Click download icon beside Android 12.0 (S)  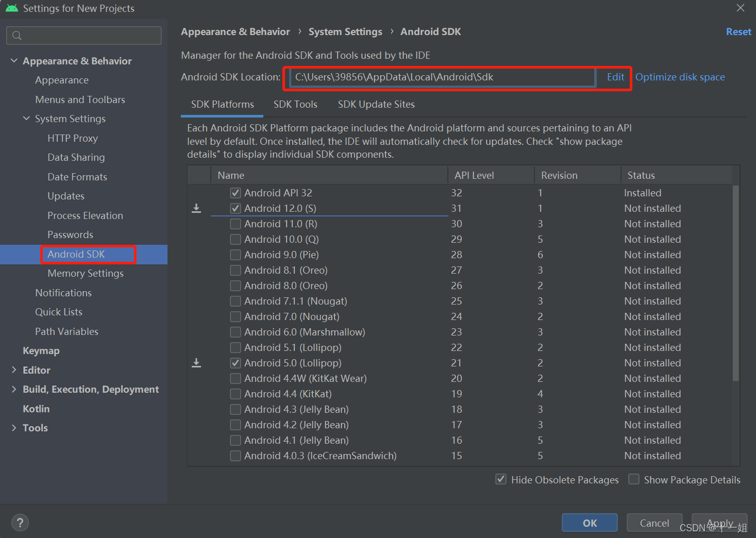196,208
